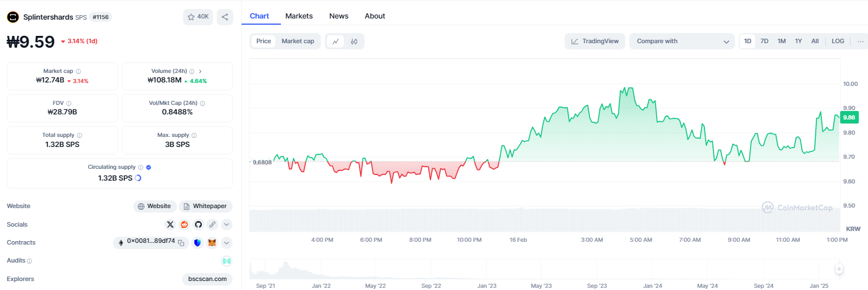Expand more Contracts chevron
This screenshot has width=868, height=290.
click(x=226, y=243)
